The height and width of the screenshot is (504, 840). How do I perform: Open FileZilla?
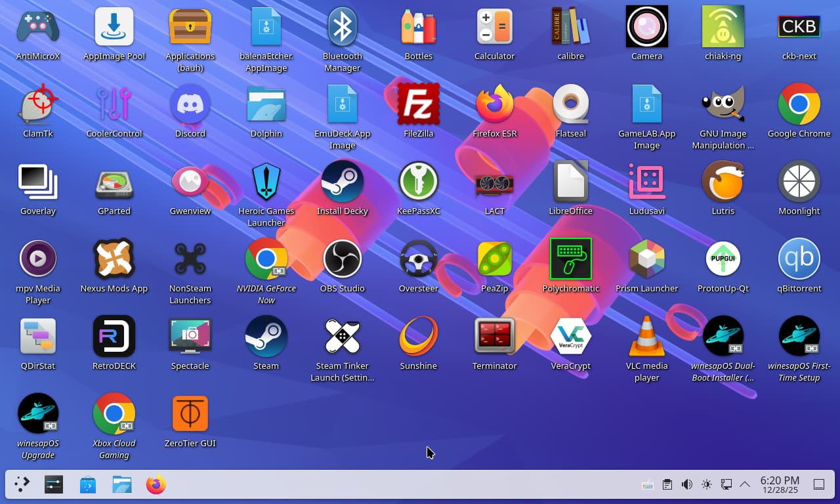pos(418,104)
